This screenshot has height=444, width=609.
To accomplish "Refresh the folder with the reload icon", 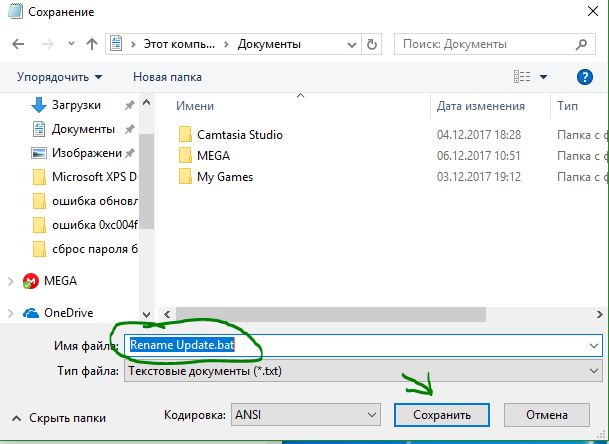I will 372,44.
